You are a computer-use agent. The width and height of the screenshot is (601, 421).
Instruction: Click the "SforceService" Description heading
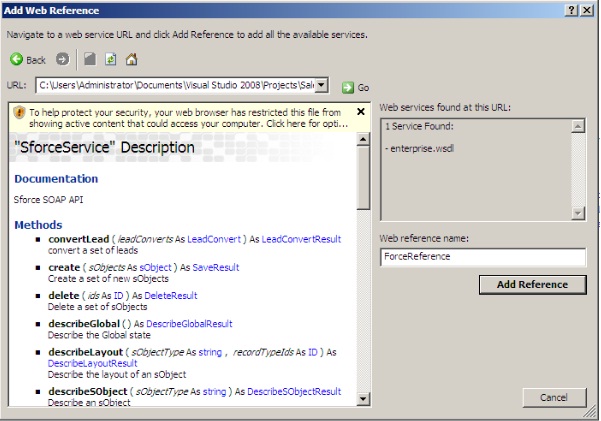pyautogui.click(x=104, y=148)
